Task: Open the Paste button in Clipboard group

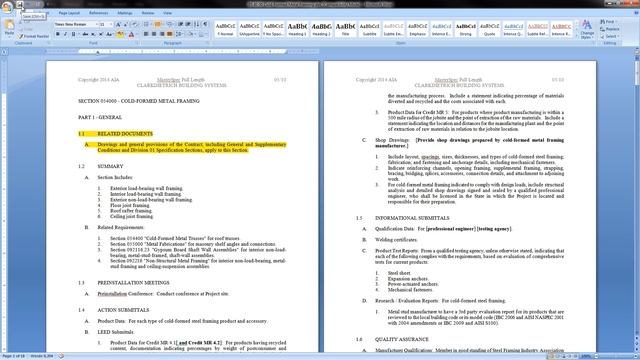Action: click(x=9, y=28)
